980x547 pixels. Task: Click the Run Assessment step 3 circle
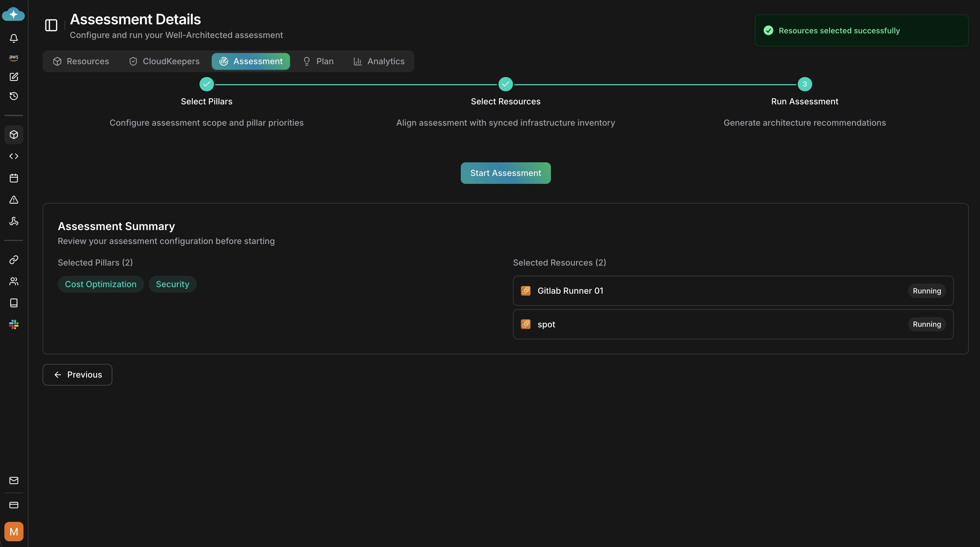tap(805, 84)
